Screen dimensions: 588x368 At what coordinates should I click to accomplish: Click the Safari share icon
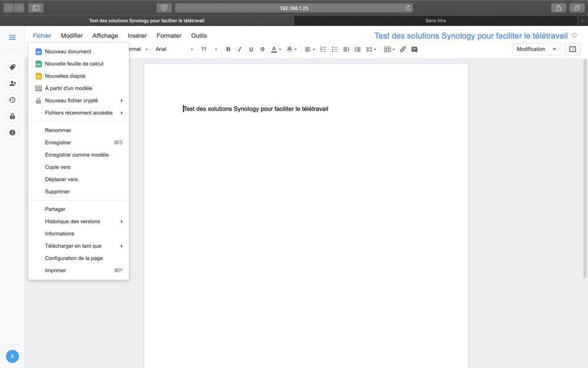point(559,8)
